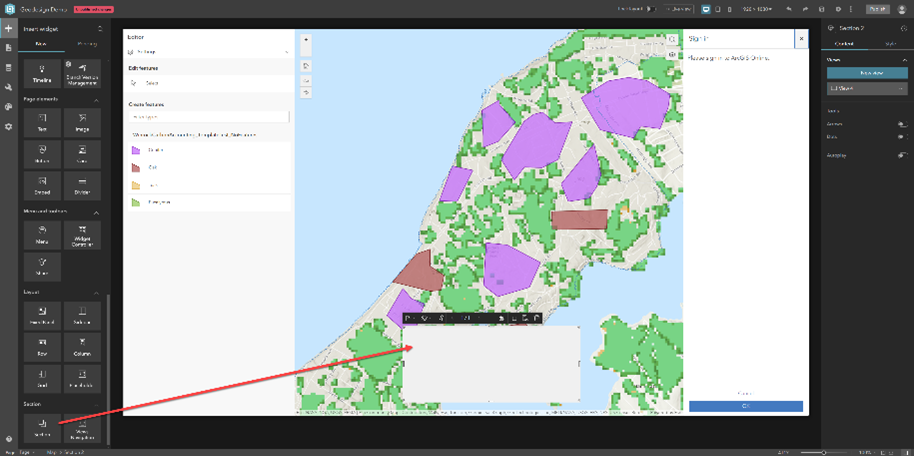Collapse the Section group
The width and height of the screenshot is (914, 456).
97,404
